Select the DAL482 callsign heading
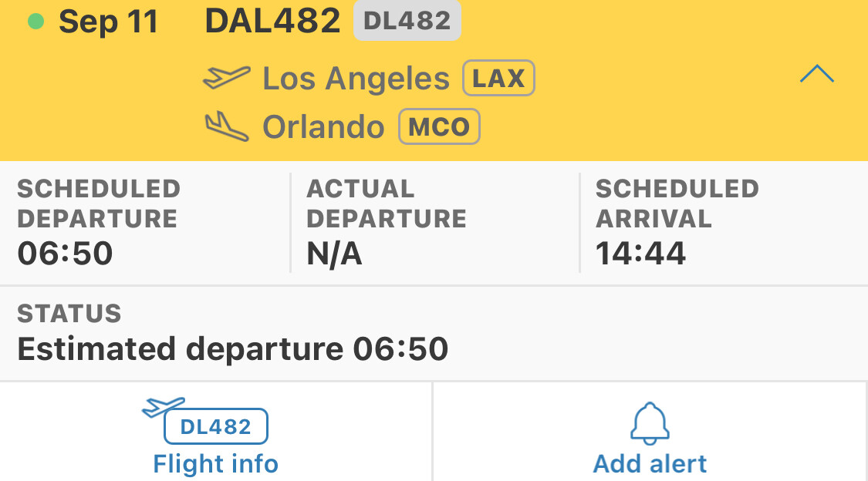Viewport: 868px width, 481px height. click(272, 21)
